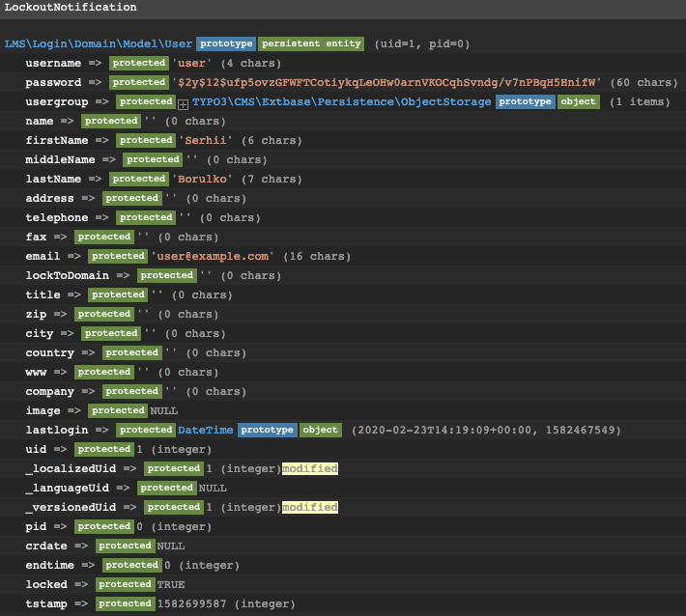Click the middleName property name
686x616 pixels.
click(60, 159)
